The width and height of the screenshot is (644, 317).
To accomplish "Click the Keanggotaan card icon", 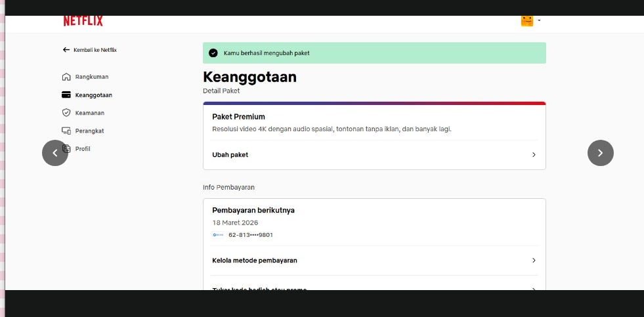I will click(x=66, y=95).
